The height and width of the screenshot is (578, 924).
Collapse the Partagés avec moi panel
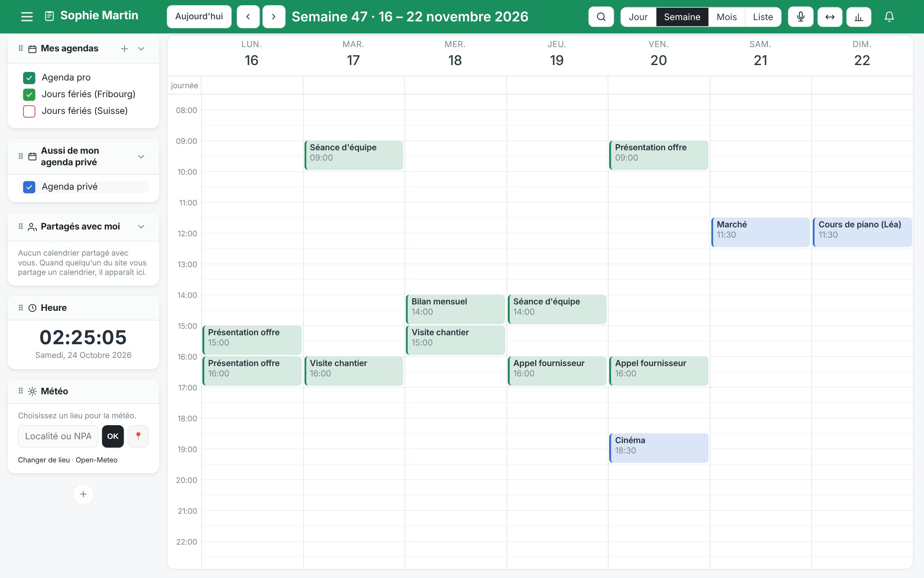tap(141, 226)
